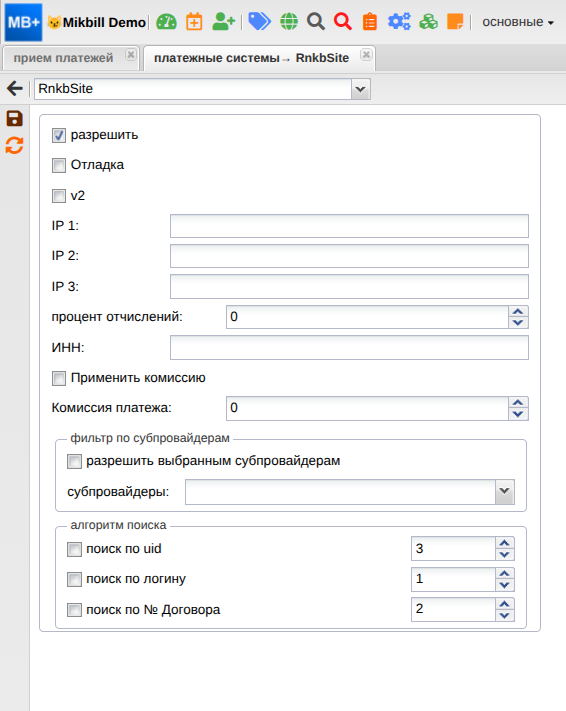Click the green globe icon
Image resolution: width=566 pixels, height=711 pixels.
click(289, 21)
